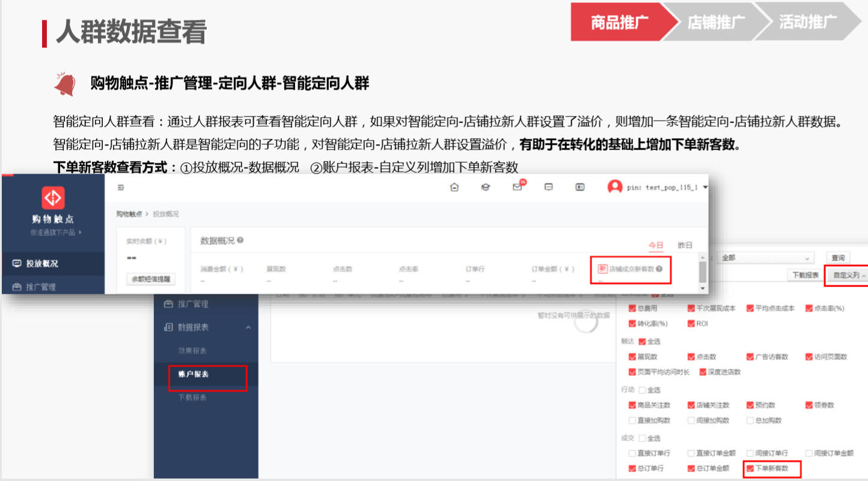
Task: Open the mail icon with red badge
Action: (518, 186)
